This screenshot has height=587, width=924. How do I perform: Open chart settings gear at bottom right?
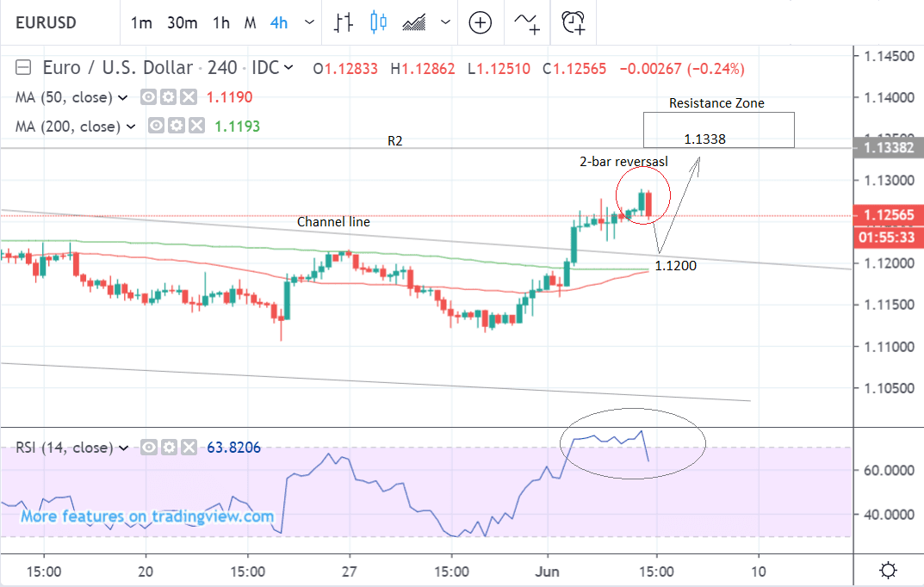[889, 571]
